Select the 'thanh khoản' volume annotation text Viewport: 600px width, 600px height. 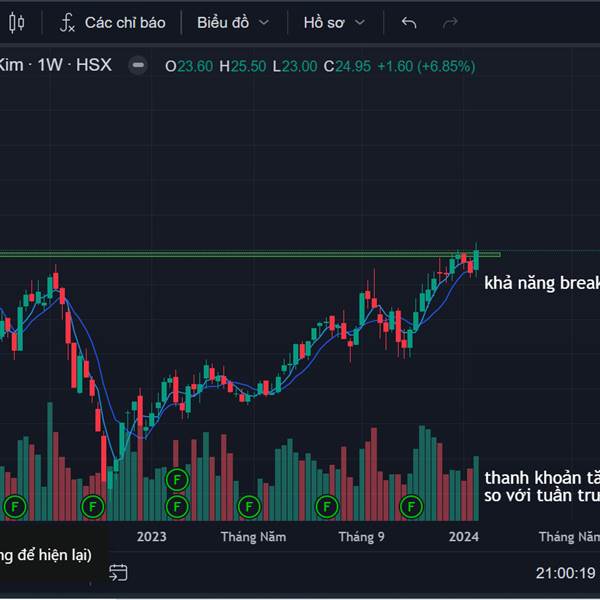[x=542, y=486]
